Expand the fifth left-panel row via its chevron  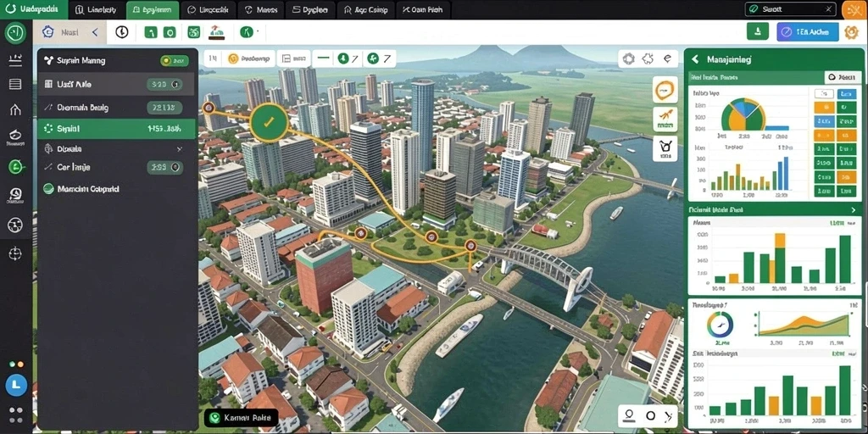[x=180, y=149]
